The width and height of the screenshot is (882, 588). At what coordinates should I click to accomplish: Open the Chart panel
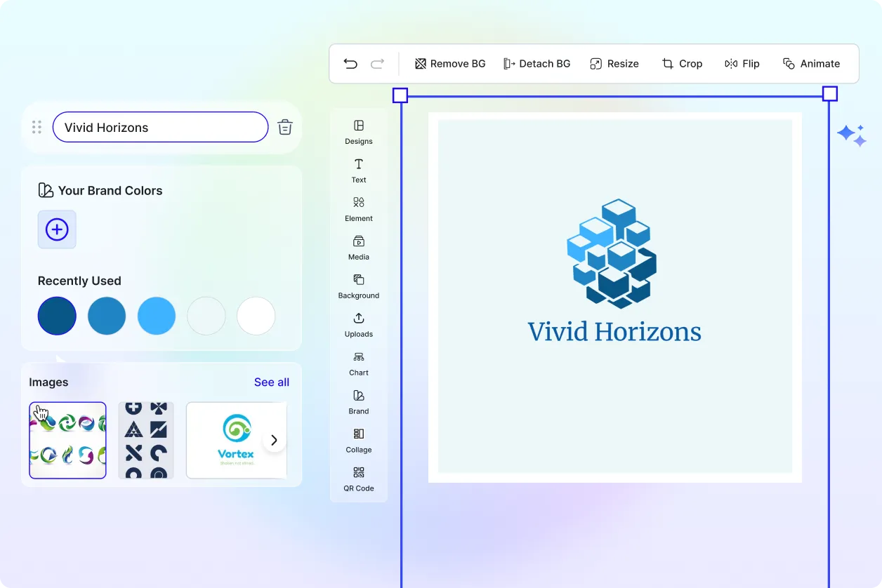tap(359, 363)
